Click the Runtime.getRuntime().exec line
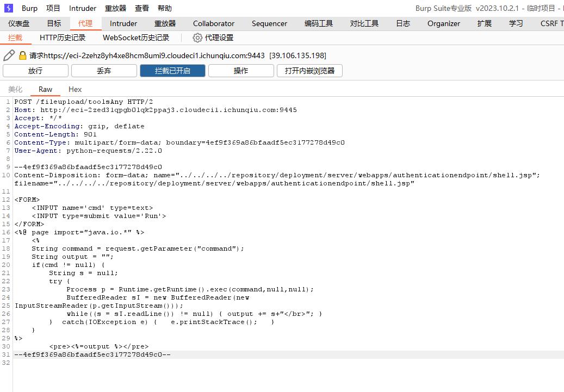 (190, 289)
